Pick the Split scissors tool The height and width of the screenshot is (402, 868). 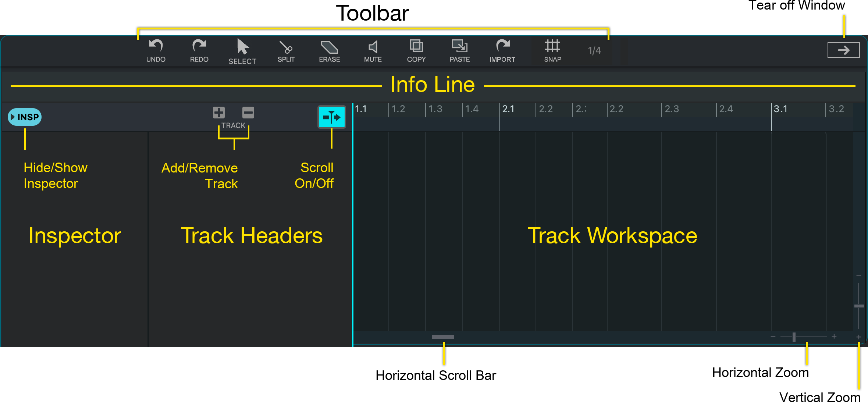pos(286,47)
